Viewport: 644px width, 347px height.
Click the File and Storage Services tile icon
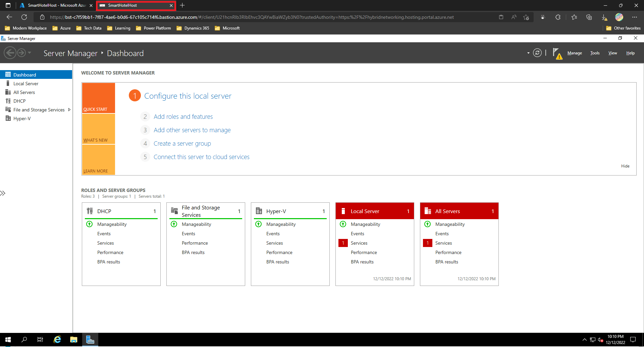pos(174,211)
